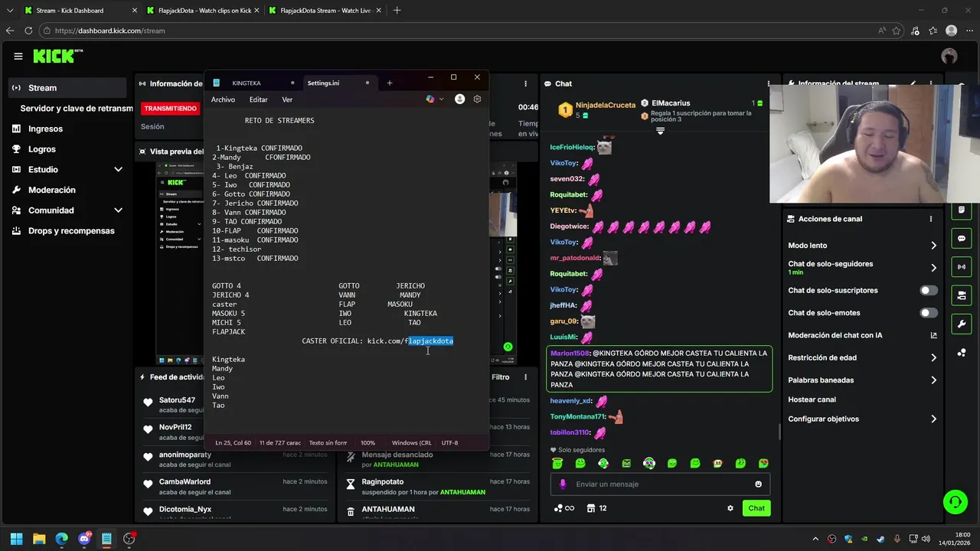Open Copilot icon in Notepad toolbar

pos(430,99)
